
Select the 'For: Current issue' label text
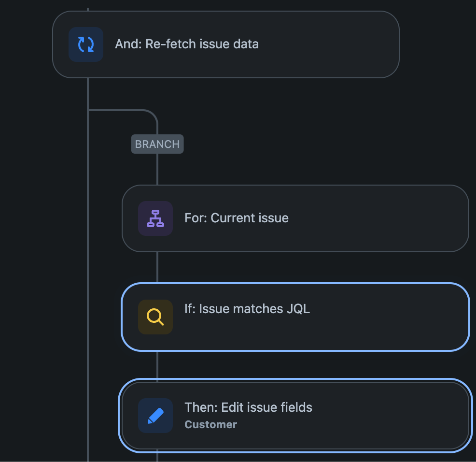click(x=237, y=218)
